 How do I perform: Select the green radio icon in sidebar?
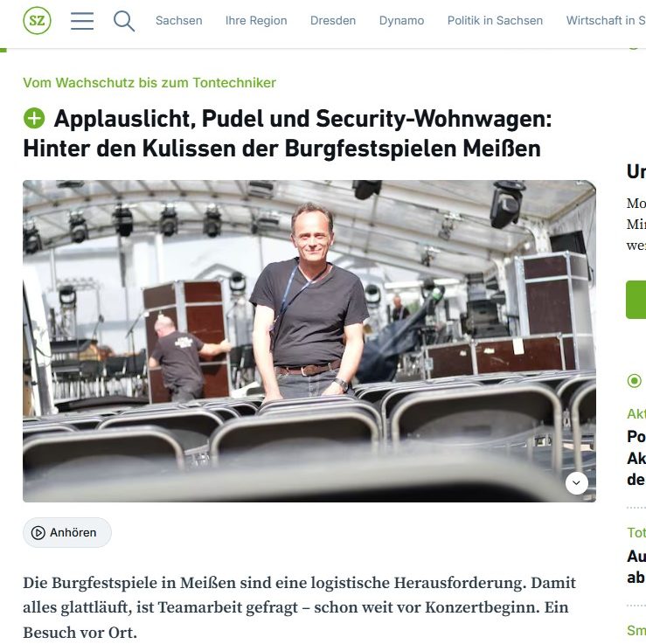[x=635, y=381]
